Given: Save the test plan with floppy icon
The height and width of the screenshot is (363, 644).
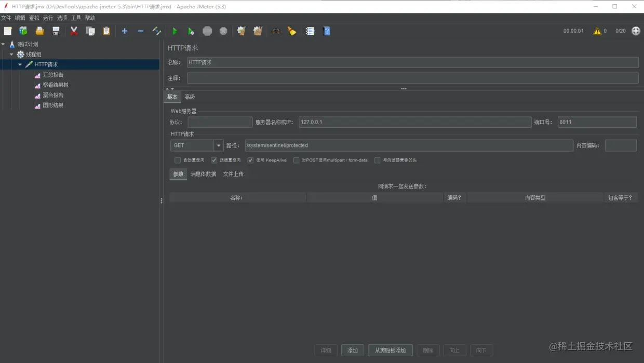Looking at the screenshot, I should [x=56, y=31].
